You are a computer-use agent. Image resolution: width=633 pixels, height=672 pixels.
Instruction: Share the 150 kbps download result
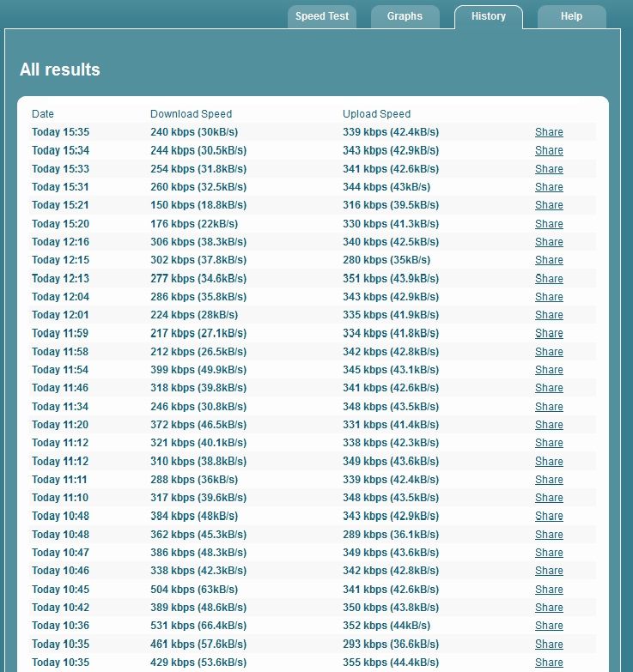click(549, 205)
